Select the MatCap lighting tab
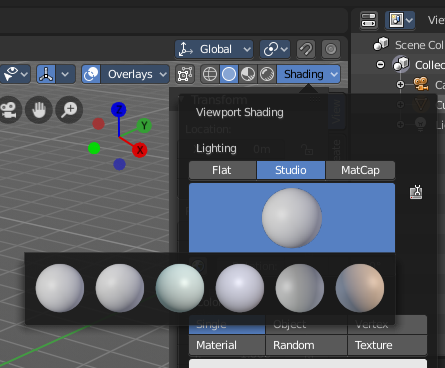The image size is (445, 368). pyautogui.click(x=360, y=170)
